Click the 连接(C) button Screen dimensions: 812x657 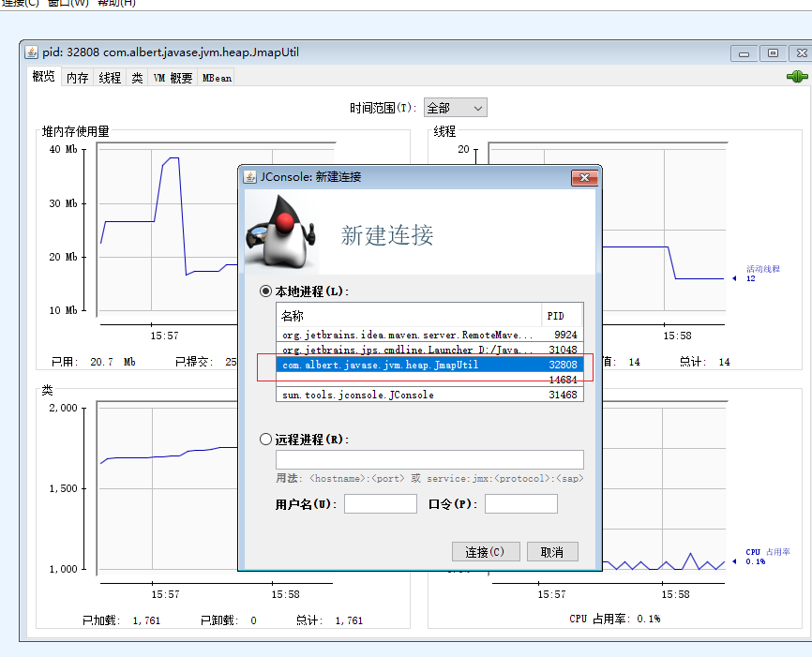point(486,552)
